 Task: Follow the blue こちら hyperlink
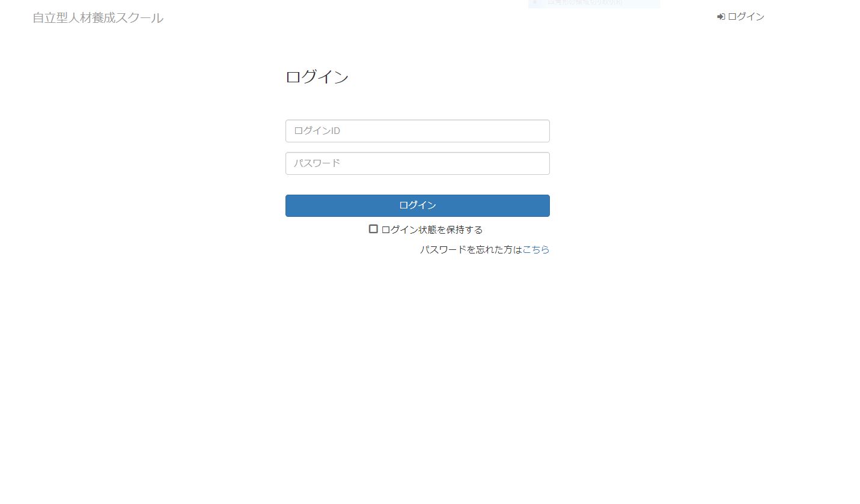(x=536, y=249)
